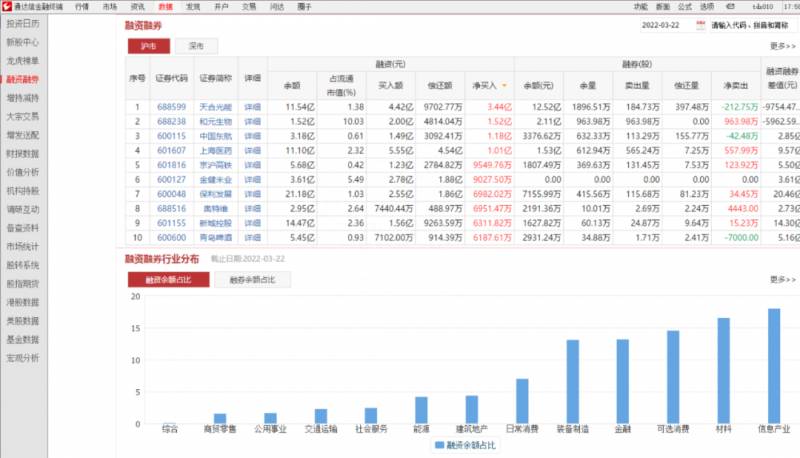Viewport: 800px width, 458px height.
Task: Open stock code 600115 link
Action: [x=171, y=136]
